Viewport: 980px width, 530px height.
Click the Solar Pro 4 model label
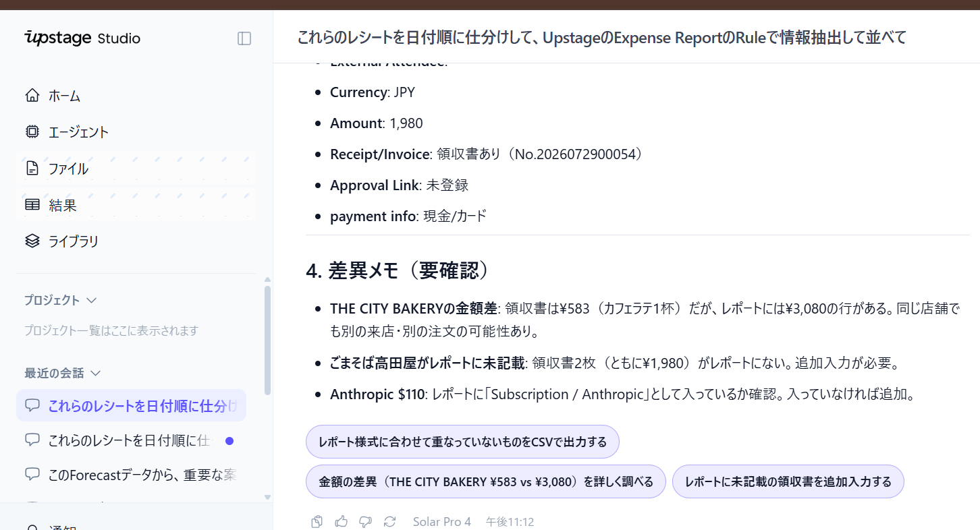442,522
